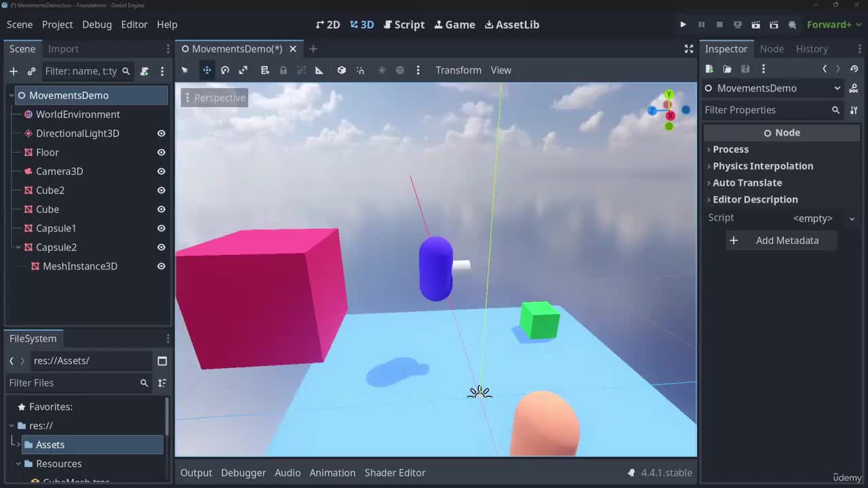This screenshot has height=488, width=868.
Task: Add a new scene tab with plus
Action: [x=313, y=49]
